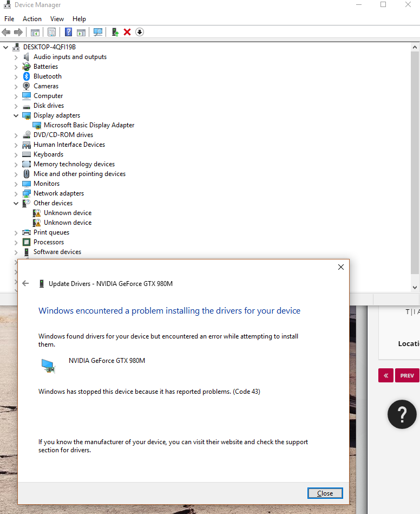
Task: Close Update Drivers dialog with X
Action: point(341,267)
